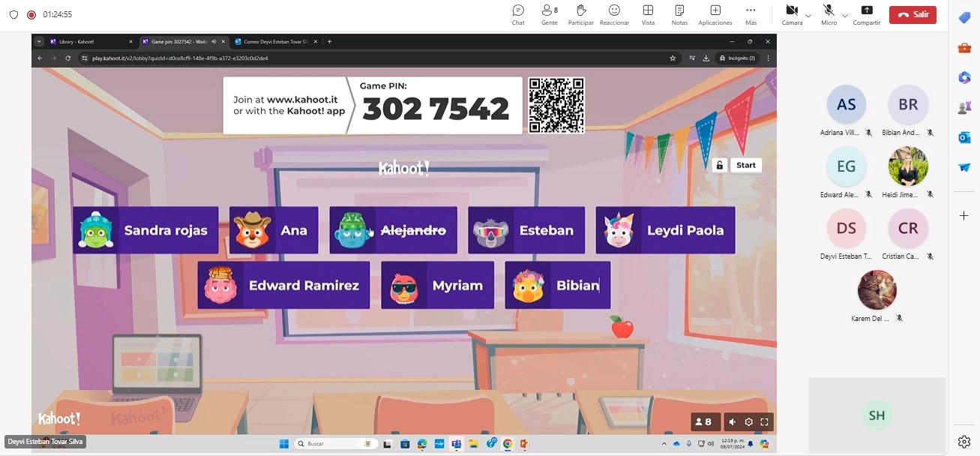Screen dimensions: 980x456
Task: Toggle the Kahoot lobby lock
Action: [720, 165]
